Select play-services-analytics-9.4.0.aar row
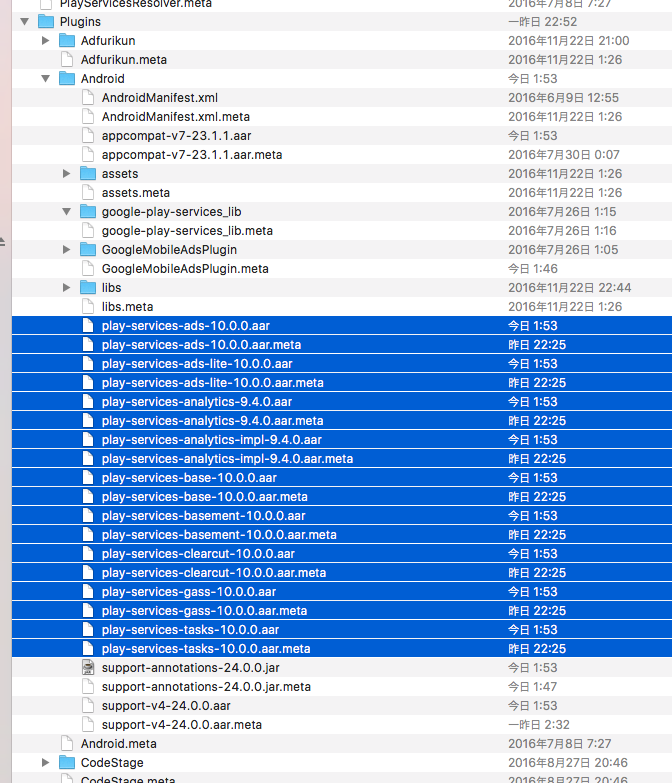Viewport: 672px width, 783px height. [342, 401]
